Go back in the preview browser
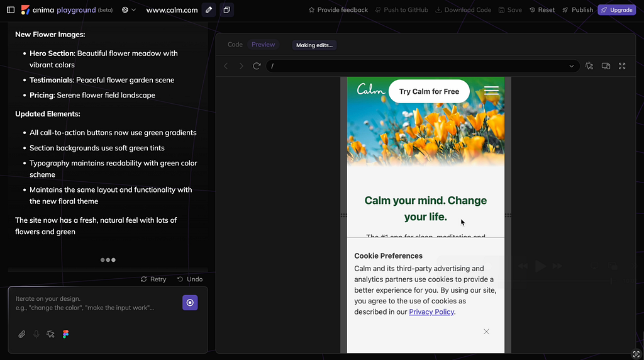 tap(226, 66)
